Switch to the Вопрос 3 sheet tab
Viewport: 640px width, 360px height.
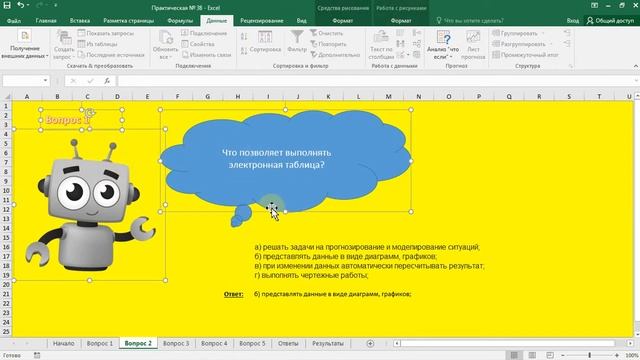coord(176,343)
